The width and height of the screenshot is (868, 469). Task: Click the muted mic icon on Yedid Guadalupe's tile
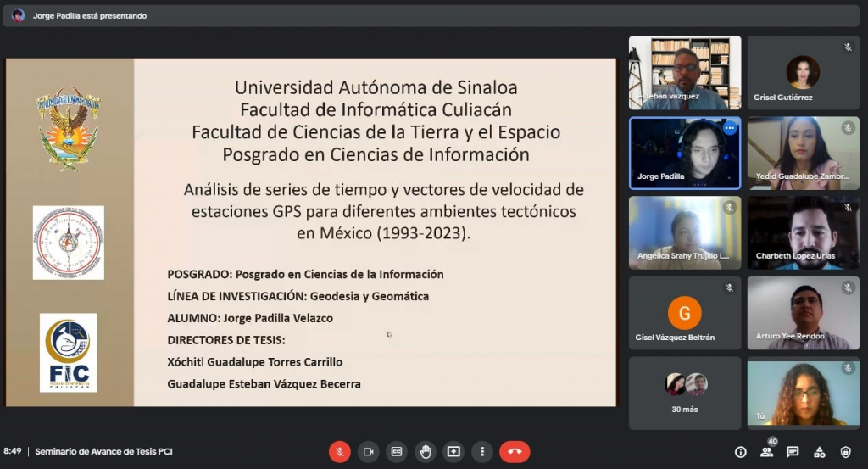point(848,128)
